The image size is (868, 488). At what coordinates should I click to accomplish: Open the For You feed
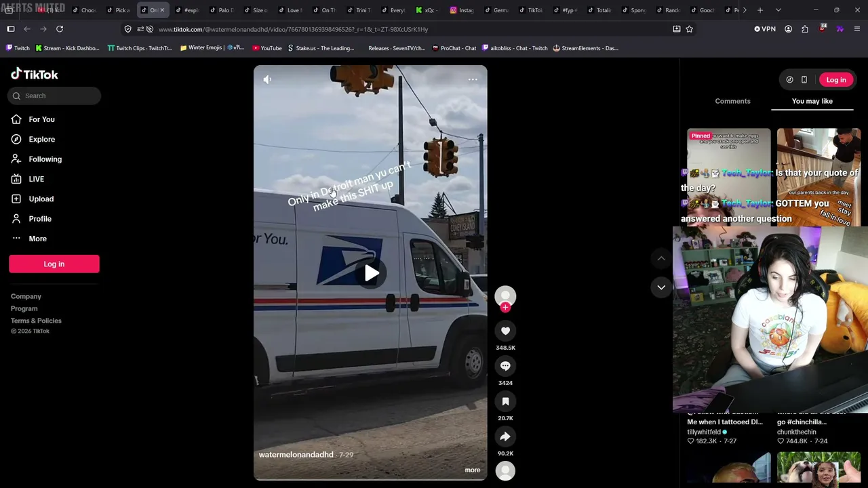pyautogui.click(x=41, y=119)
